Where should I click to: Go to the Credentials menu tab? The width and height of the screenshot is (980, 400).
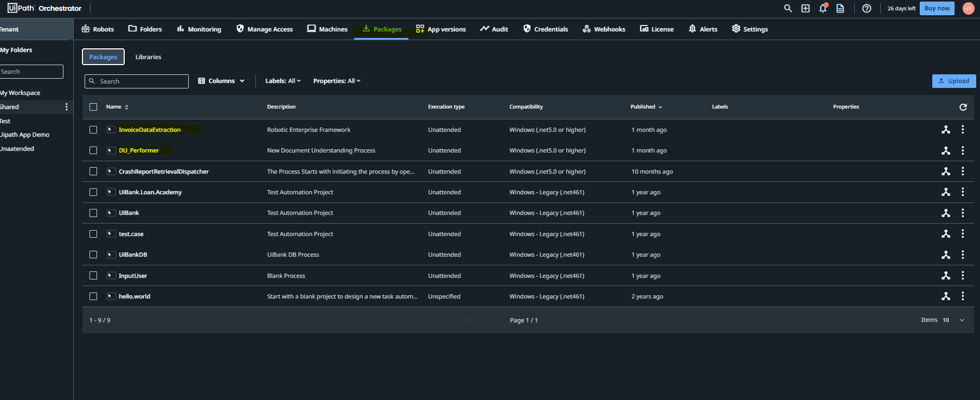[546, 29]
